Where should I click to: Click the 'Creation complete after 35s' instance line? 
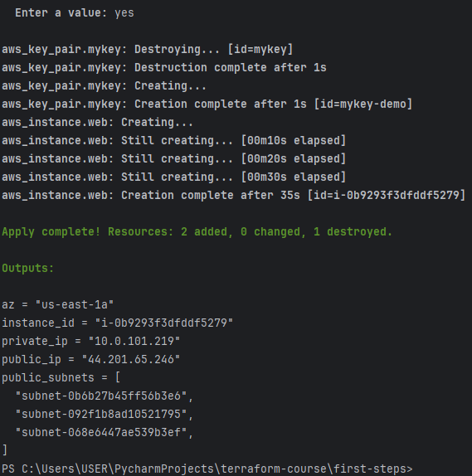pos(234,195)
